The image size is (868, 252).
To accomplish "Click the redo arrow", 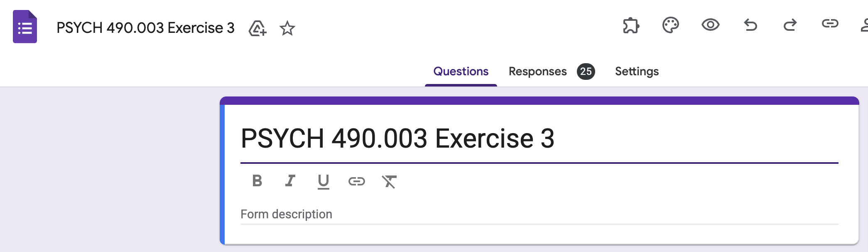I will click(790, 25).
